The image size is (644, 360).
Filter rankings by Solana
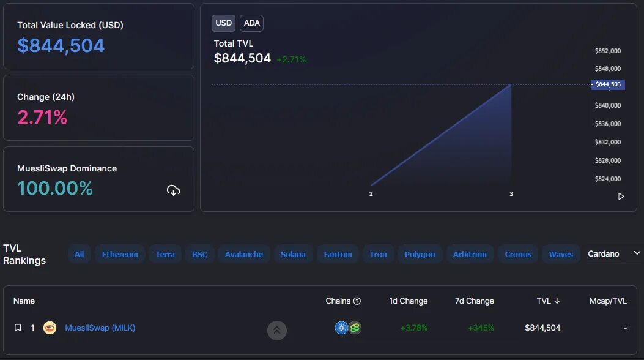pos(293,254)
